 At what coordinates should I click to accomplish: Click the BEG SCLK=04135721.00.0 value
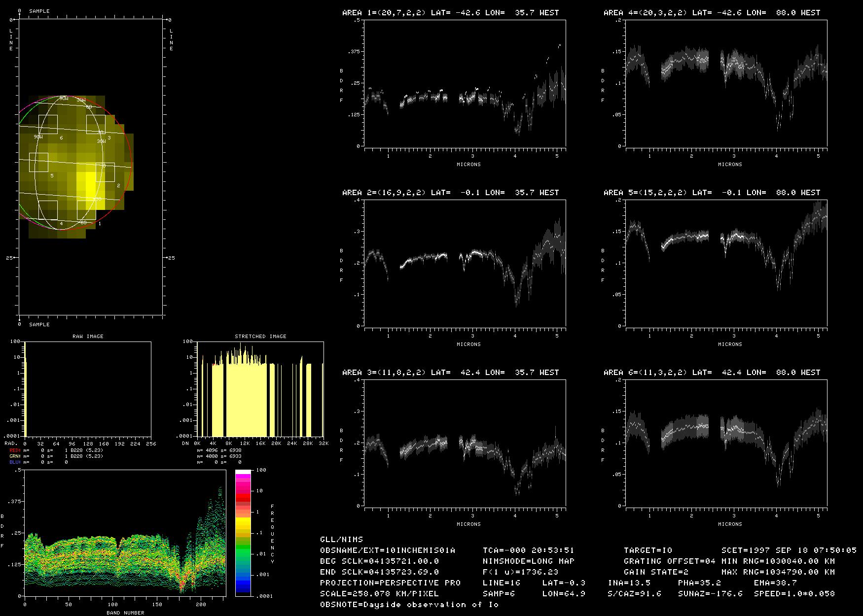[379, 561]
